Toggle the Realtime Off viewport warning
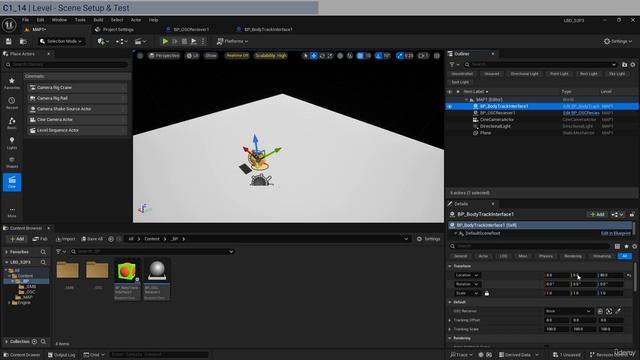640x360 pixels. (237, 56)
